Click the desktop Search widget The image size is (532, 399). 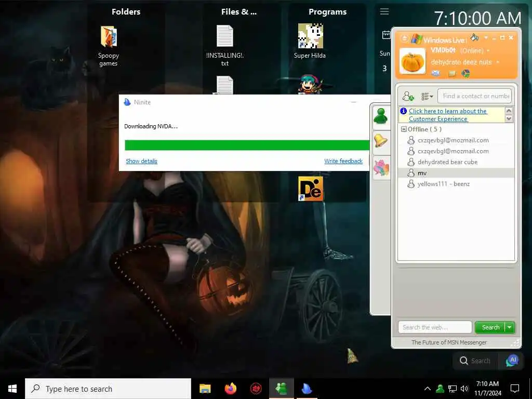[x=475, y=361]
